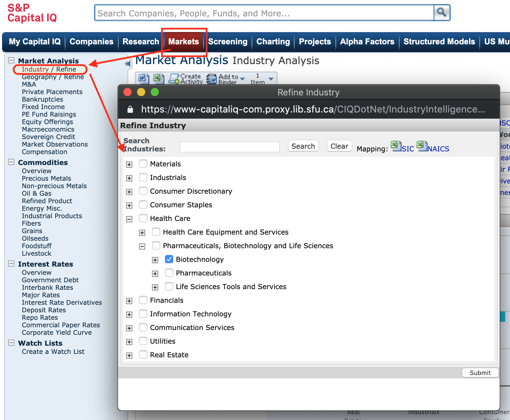Check the Consumer Discretionary checkbox
Image resolution: width=510 pixels, height=420 pixels.
tap(143, 191)
